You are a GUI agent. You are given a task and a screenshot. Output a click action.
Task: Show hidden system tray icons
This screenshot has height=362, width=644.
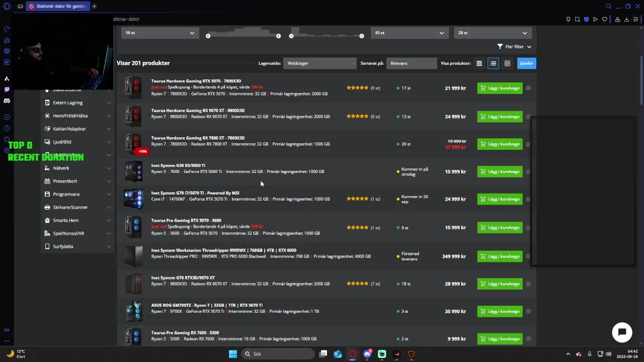pos(568,354)
